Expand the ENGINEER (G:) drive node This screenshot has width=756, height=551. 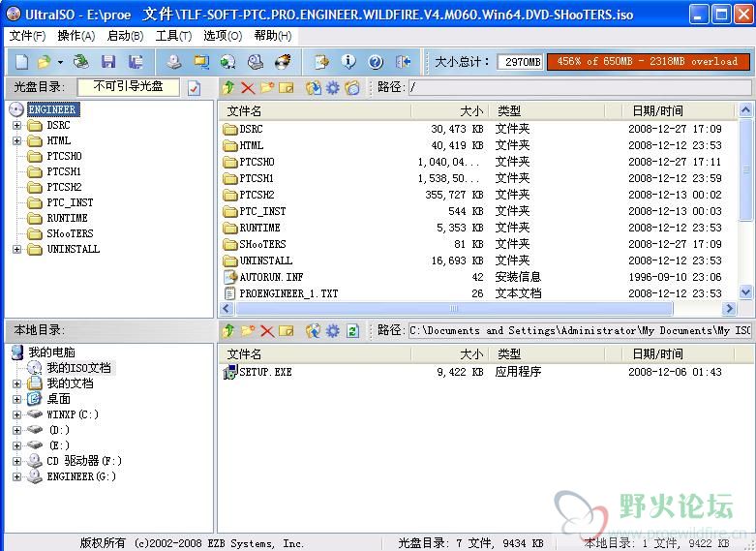16,476
